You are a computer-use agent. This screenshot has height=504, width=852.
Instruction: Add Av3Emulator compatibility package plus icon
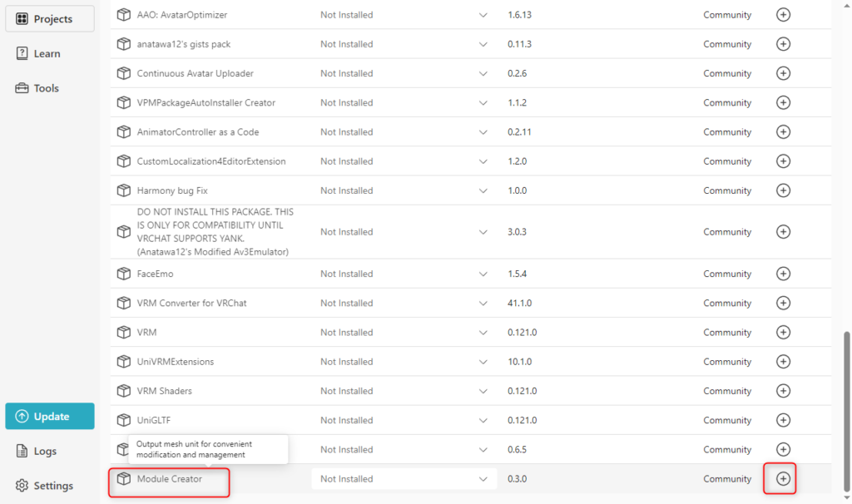coord(783,232)
